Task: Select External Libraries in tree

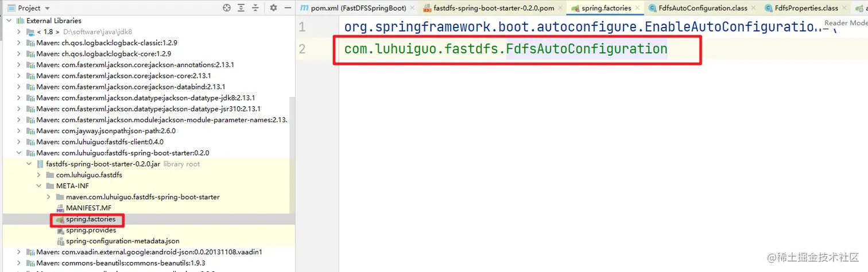Action: pos(55,21)
